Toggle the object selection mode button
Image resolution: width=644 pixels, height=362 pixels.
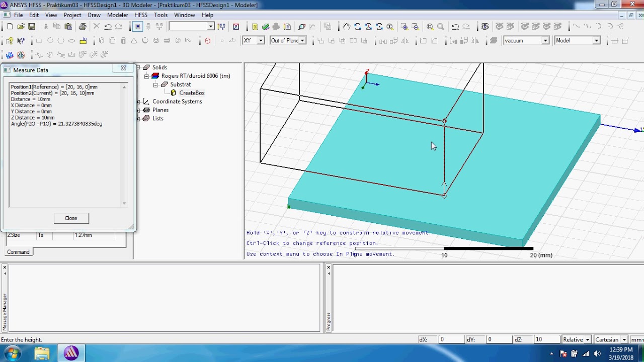pos(137,27)
